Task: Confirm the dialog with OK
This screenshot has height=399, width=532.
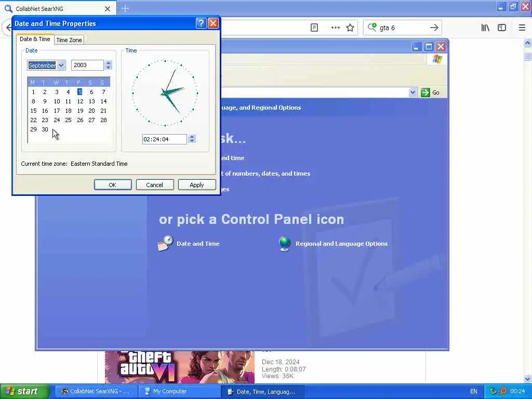Action: pos(113,185)
